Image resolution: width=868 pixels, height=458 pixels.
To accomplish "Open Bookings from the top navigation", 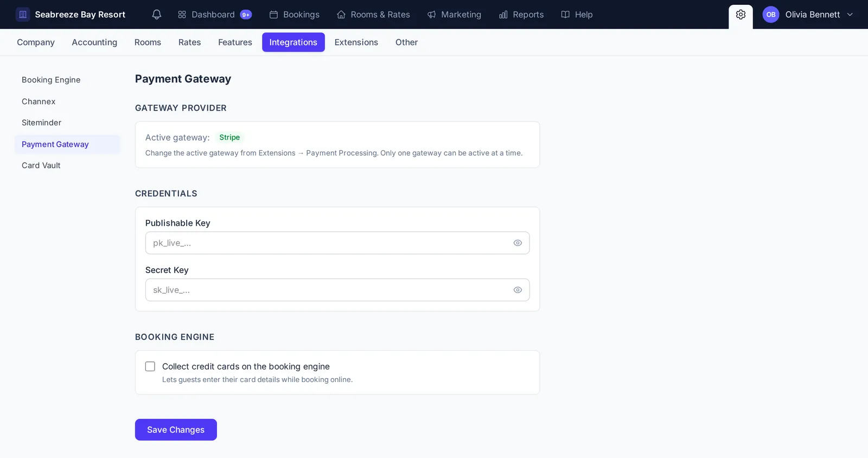I will tap(295, 15).
